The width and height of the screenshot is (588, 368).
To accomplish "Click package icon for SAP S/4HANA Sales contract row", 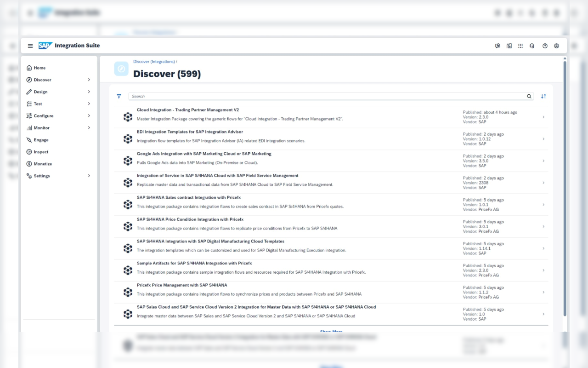I will click(x=128, y=205).
